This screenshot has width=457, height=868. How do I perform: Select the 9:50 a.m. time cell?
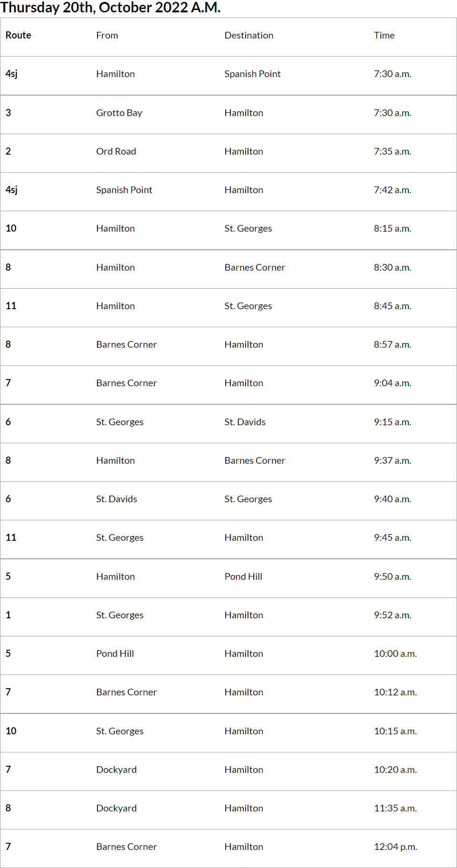[x=392, y=577]
